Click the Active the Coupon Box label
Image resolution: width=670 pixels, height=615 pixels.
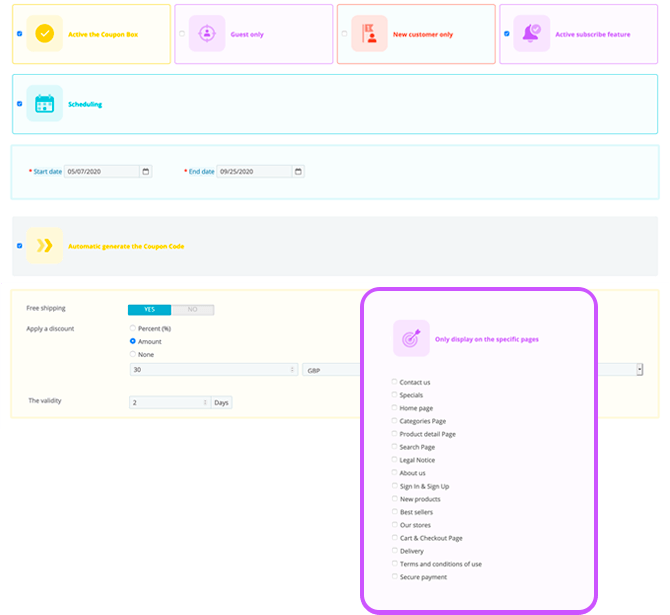click(x=103, y=34)
